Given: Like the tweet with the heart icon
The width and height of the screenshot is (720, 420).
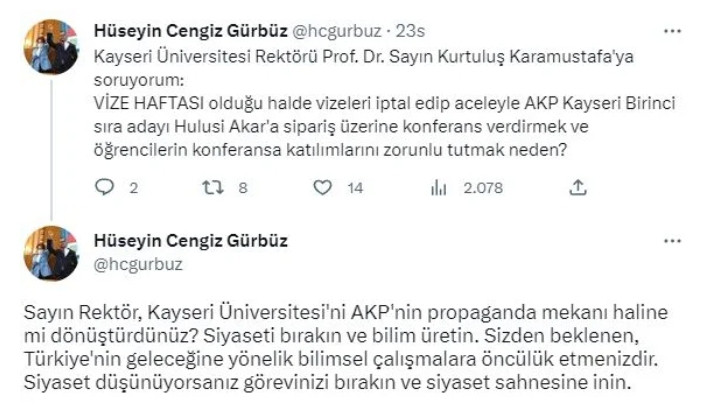Looking at the screenshot, I should pyautogui.click(x=321, y=187).
